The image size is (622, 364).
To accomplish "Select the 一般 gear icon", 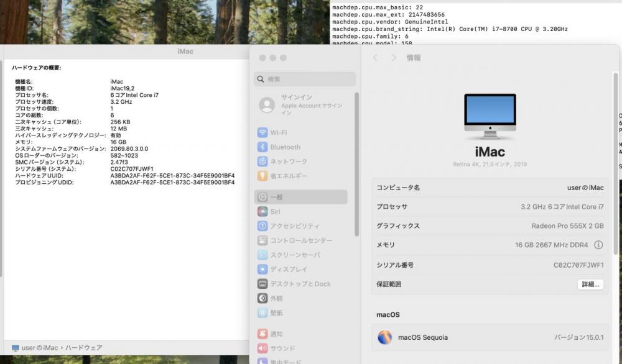I will (x=262, y=197).
